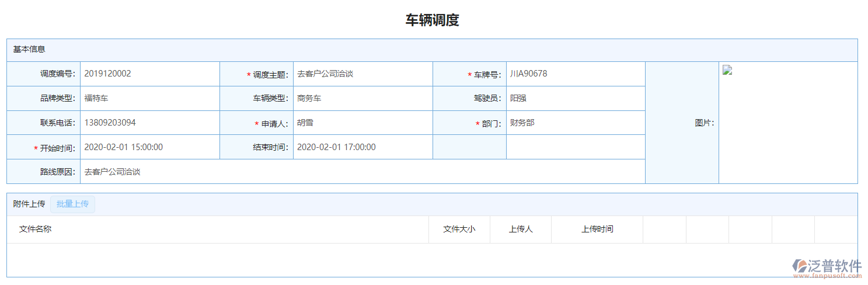Click the 批量上传 button

pyautogui.click(x=72, y=204)
